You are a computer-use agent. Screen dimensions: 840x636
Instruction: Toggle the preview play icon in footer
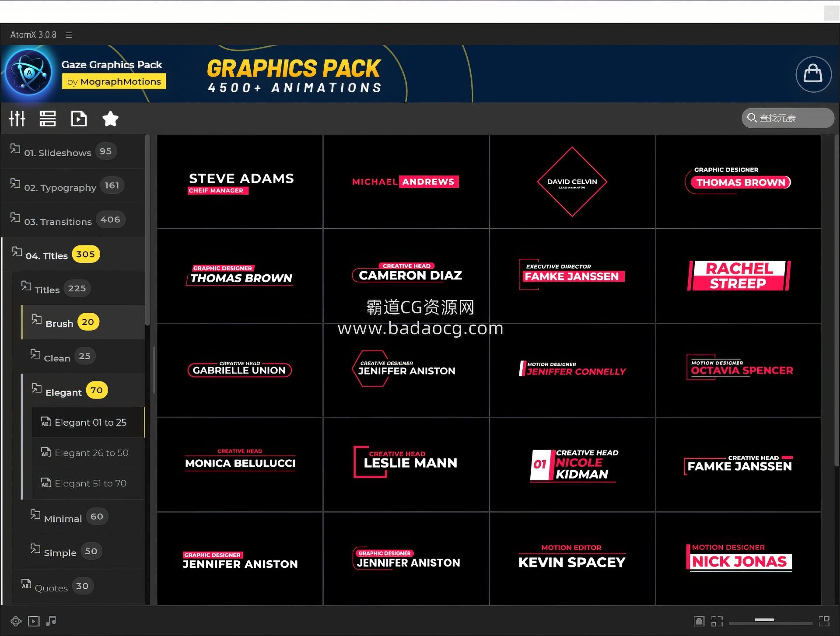click(34, 621)
